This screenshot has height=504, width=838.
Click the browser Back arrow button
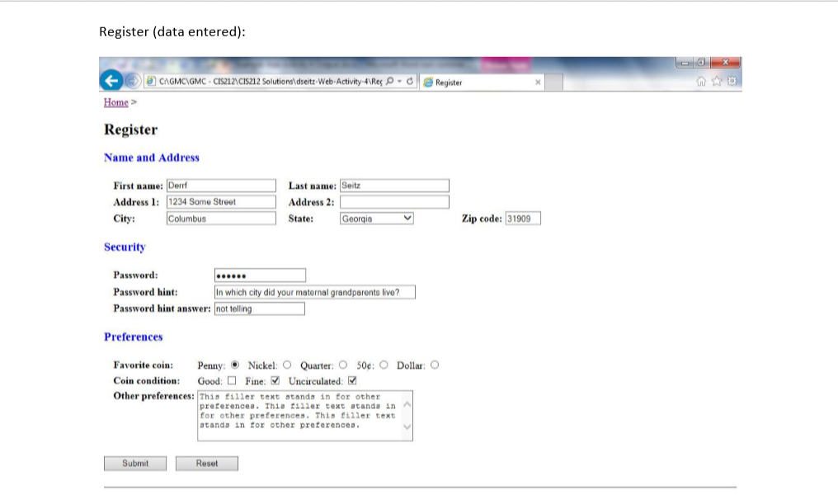111,81
